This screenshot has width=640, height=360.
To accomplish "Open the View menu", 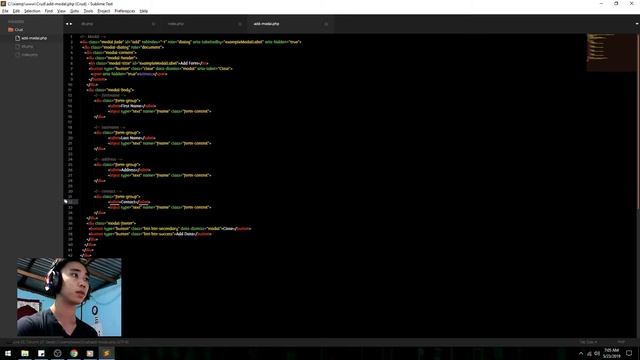I will [x=61, y=11].
